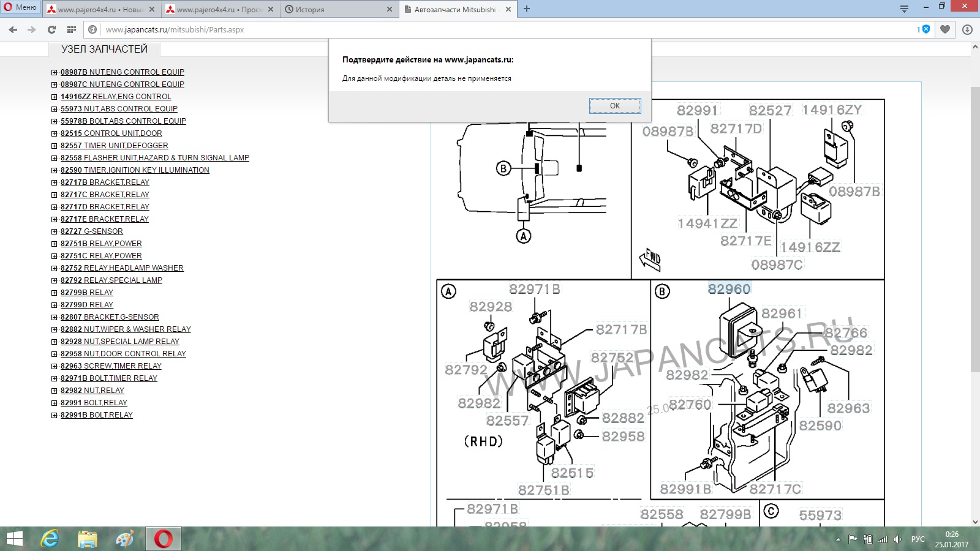This screenshot has width=980, height=551.
Task: Expand the 82515 CONTROL UNIT,DOOR node
Action: click(x=55, y=133)
